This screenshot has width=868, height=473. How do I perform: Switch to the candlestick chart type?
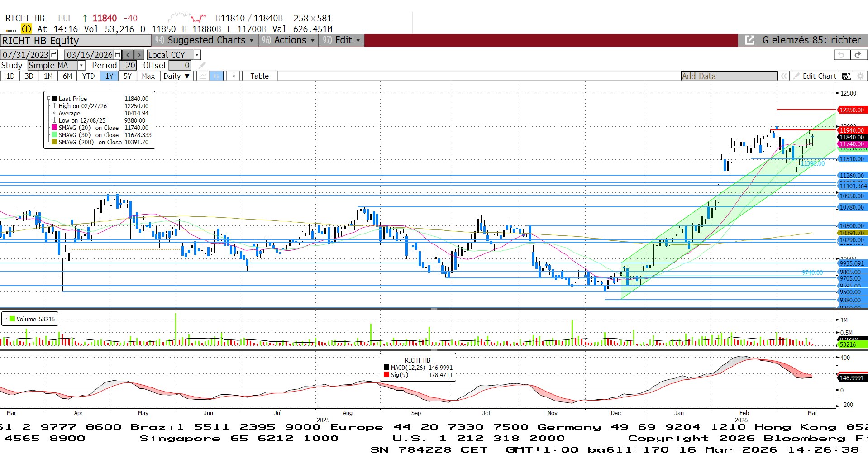216,76
